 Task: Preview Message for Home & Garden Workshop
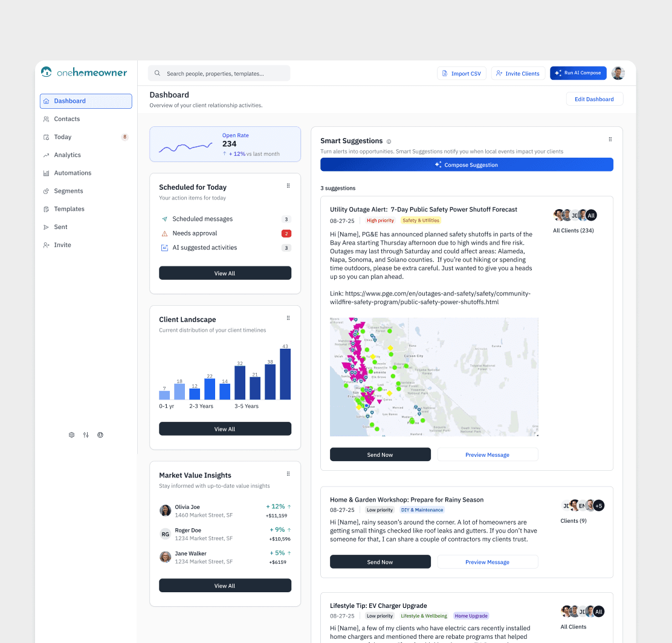(488, 561)
